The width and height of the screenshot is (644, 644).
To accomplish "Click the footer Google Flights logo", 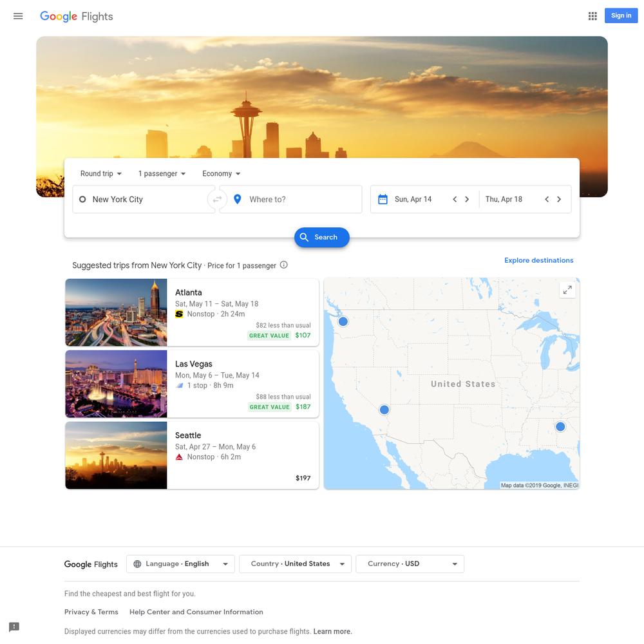I will tap(91, 564).
